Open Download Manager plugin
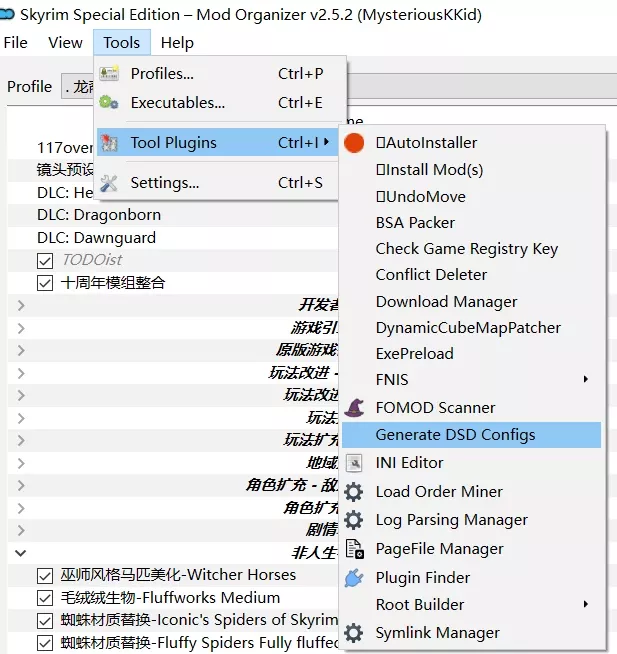617x654 pixels. [471, 302]
